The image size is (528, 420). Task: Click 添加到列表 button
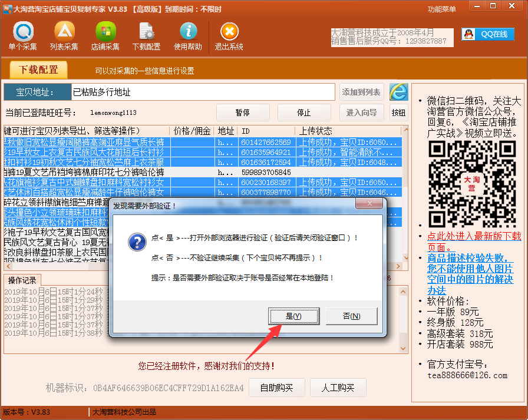361,92
